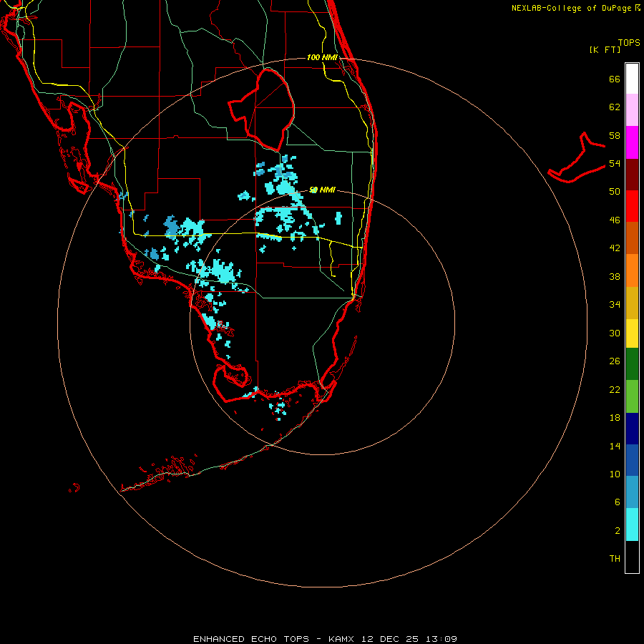
Task: Select the navy blue legend swatch
Action: pyautogui.click(x=632, y=429)
